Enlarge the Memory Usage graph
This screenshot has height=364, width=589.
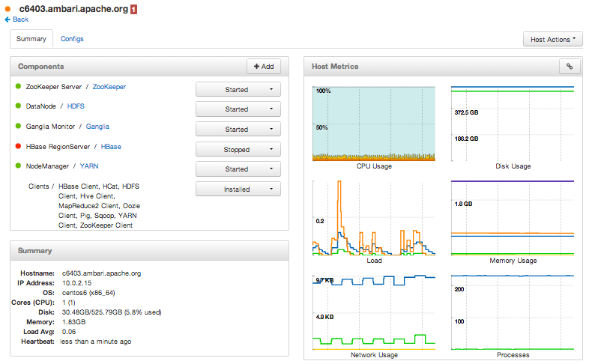pyautogui.click(x=513, y=218)
